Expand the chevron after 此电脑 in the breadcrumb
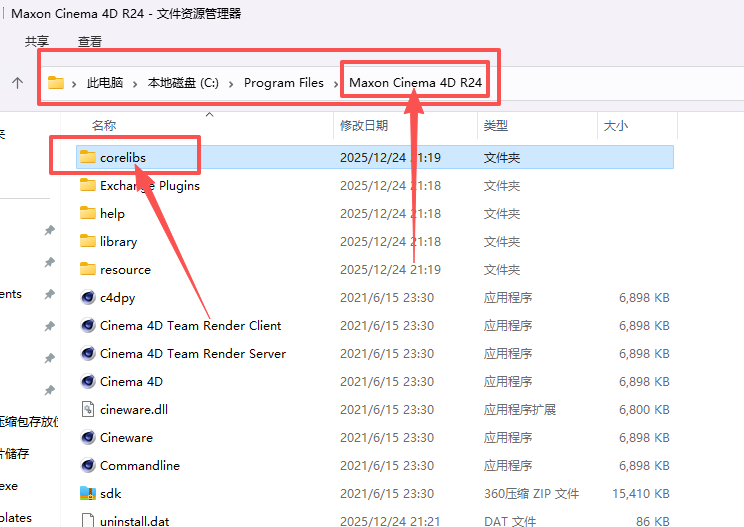This screenshot has width=744, height=527. 135,84
